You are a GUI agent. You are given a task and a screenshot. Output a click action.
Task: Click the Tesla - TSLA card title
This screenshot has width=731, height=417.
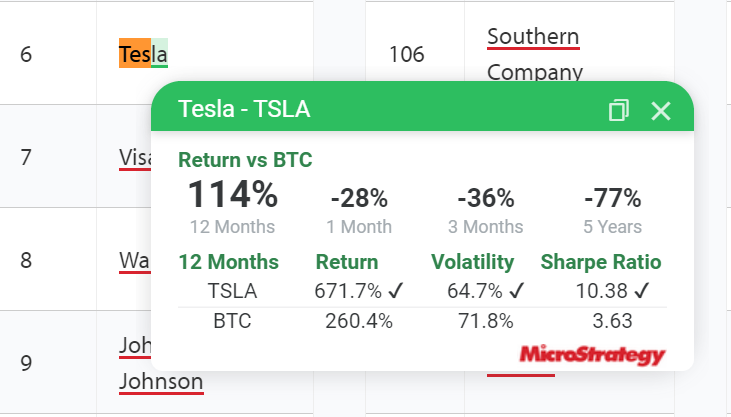[x=244, y=109]
